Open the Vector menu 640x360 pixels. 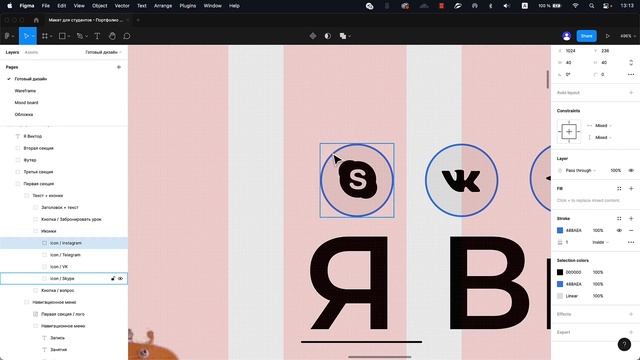pyautogui.click(x=122, y=6)
